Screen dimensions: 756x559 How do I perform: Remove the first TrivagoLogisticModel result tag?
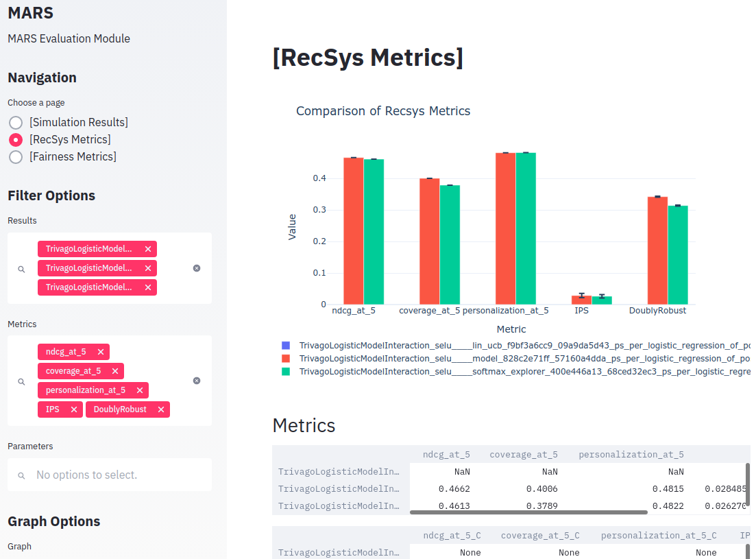coord(148,249)
